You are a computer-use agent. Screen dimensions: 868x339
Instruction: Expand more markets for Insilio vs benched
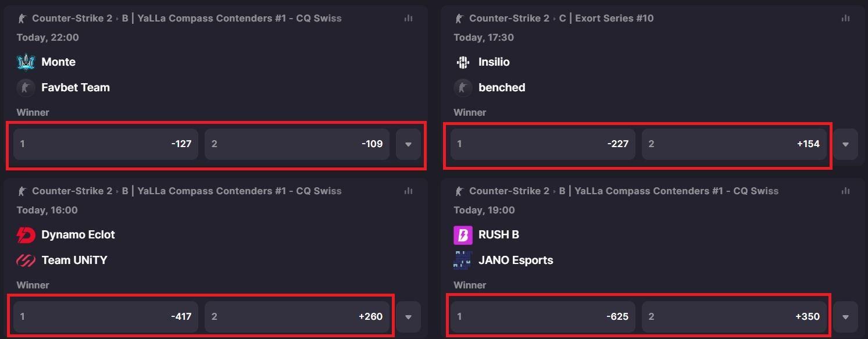click(845, 144)
